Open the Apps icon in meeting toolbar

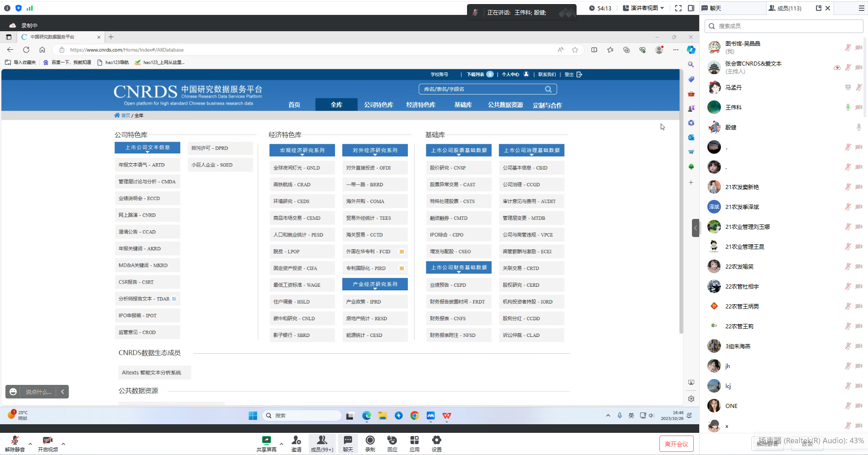(x=414, y=444)
